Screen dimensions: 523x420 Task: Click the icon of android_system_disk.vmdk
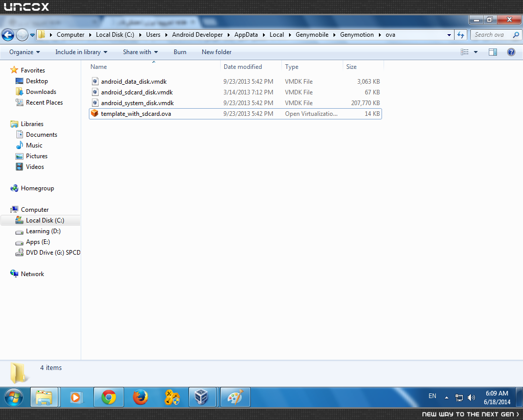tap(95, 103)
